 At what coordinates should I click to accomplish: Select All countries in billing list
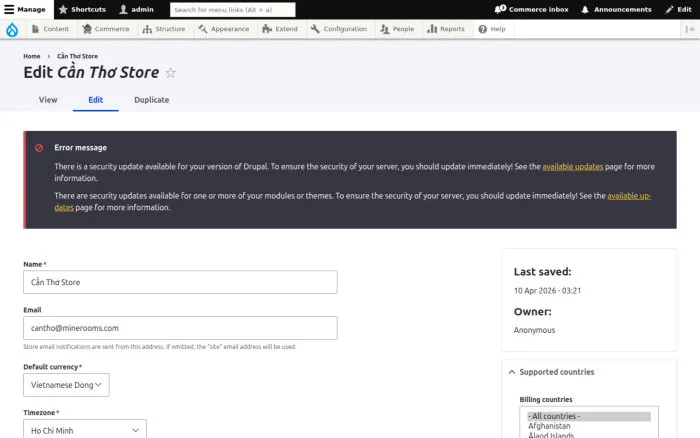(589, 416)
